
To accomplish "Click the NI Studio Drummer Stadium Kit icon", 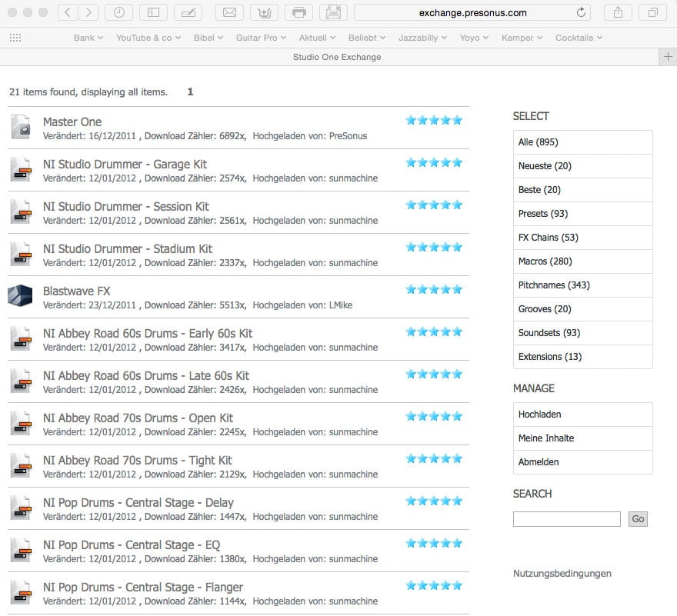I will 21,254.
